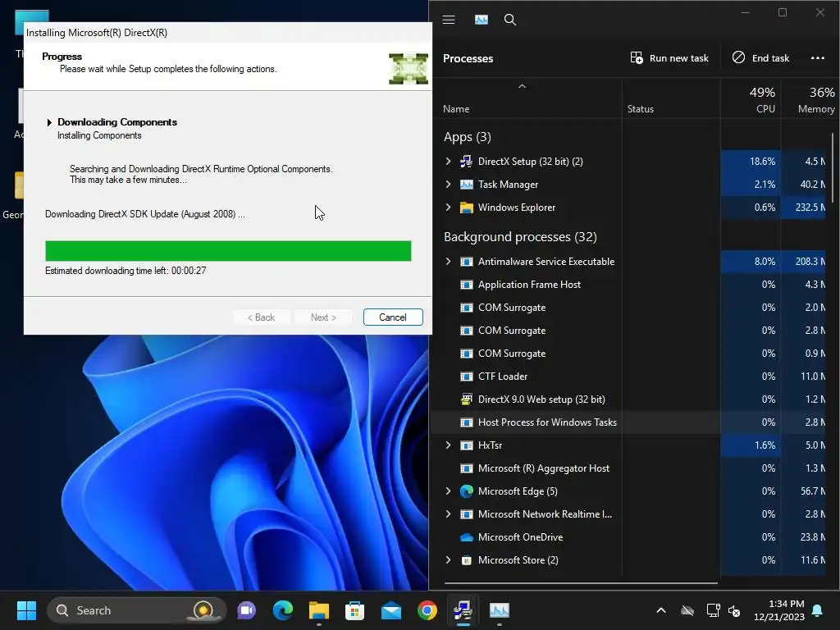Open the Task Manager hamburger navigation menu
Screen dimensions: 840x630
(x=449, y=20)
